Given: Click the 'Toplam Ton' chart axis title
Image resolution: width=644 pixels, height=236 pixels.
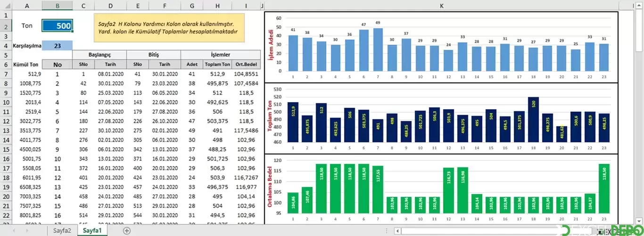Looking at the screenshot, I should tap(271, 115).
